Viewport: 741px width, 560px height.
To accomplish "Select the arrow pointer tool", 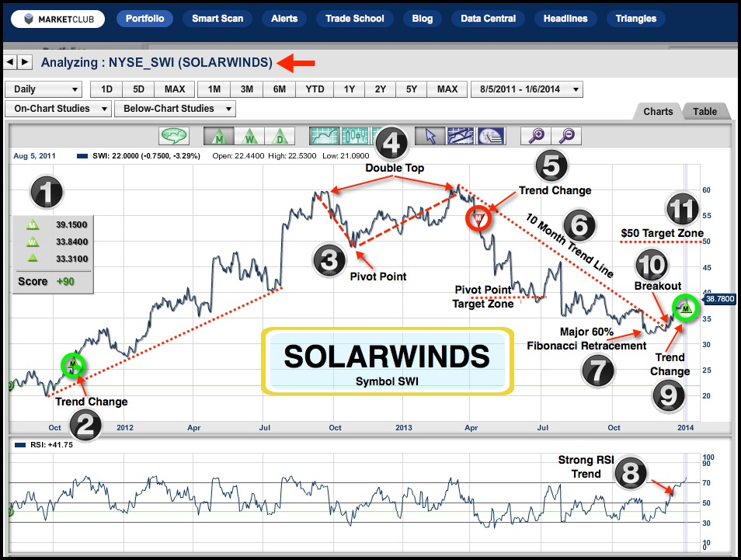I will point(430,136).
